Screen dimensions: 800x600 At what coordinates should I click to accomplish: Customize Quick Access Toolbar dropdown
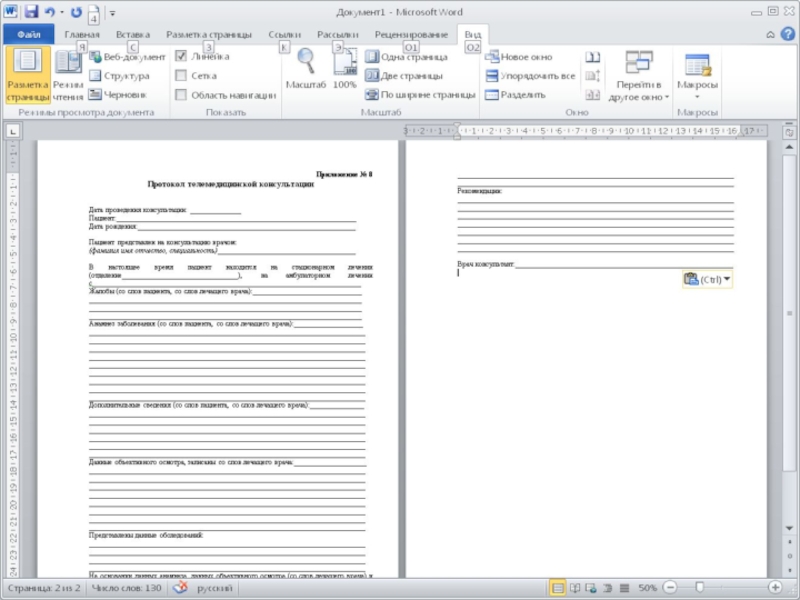[112, 13]
